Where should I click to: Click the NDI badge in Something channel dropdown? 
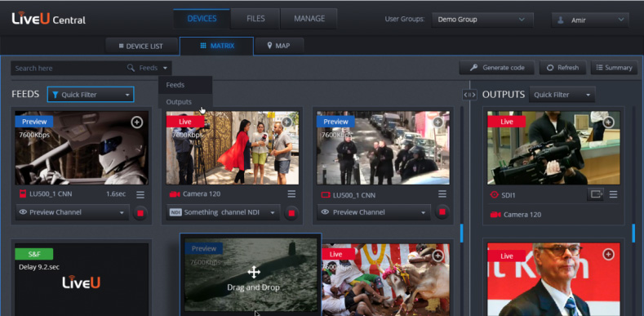tap(175, 212)
